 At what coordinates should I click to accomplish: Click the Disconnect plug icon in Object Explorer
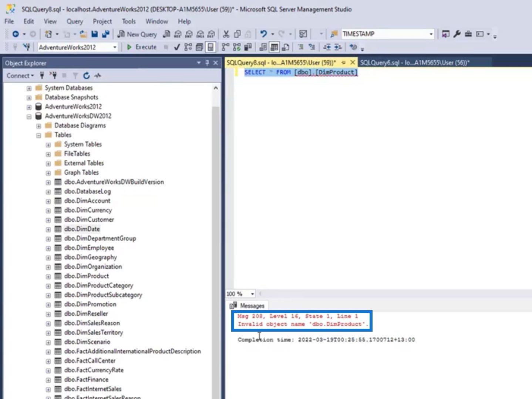53,76
